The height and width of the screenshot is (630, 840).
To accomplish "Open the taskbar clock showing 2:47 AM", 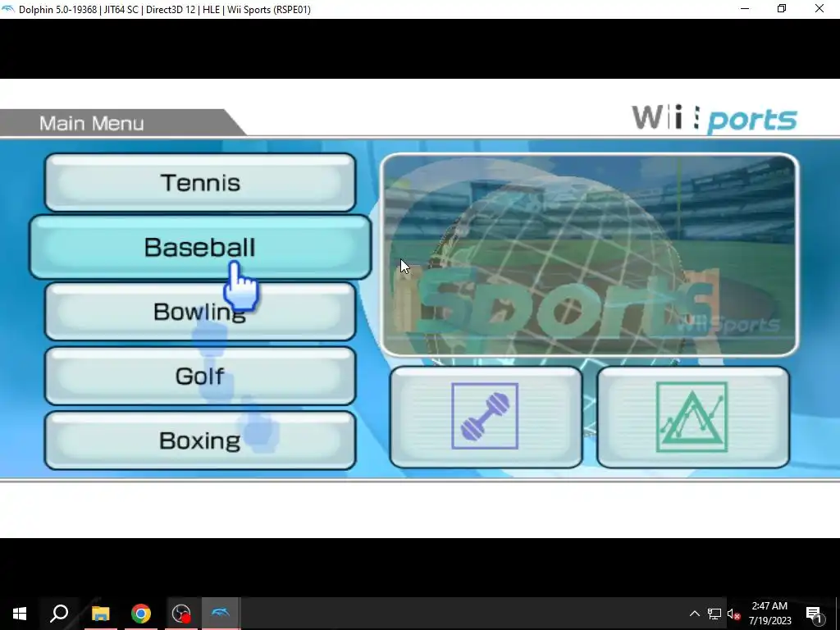I will (x=769, y=614).
